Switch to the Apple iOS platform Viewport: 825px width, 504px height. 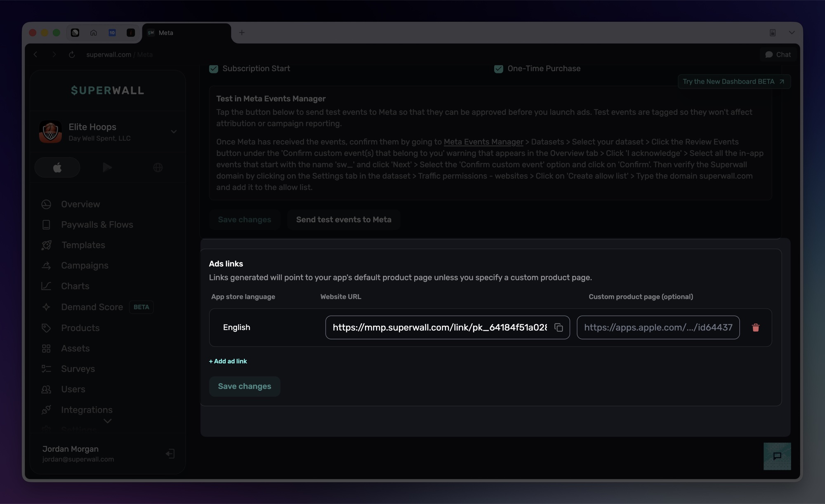point(57,167)
